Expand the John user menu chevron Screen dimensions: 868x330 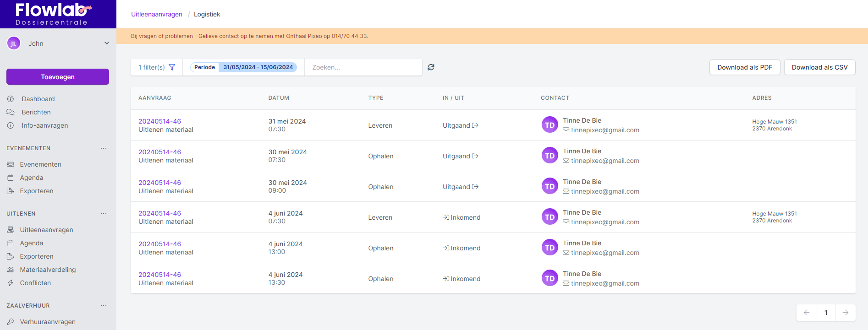tap(107, 43)
